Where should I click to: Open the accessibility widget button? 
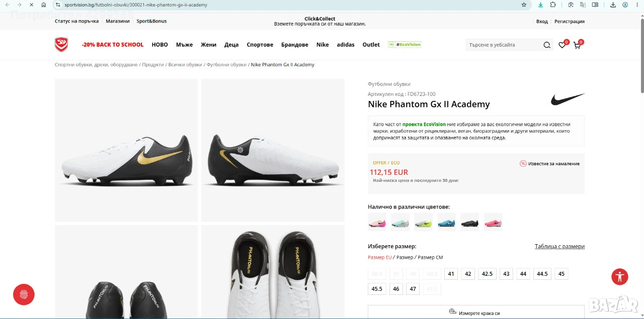(620, 277)
